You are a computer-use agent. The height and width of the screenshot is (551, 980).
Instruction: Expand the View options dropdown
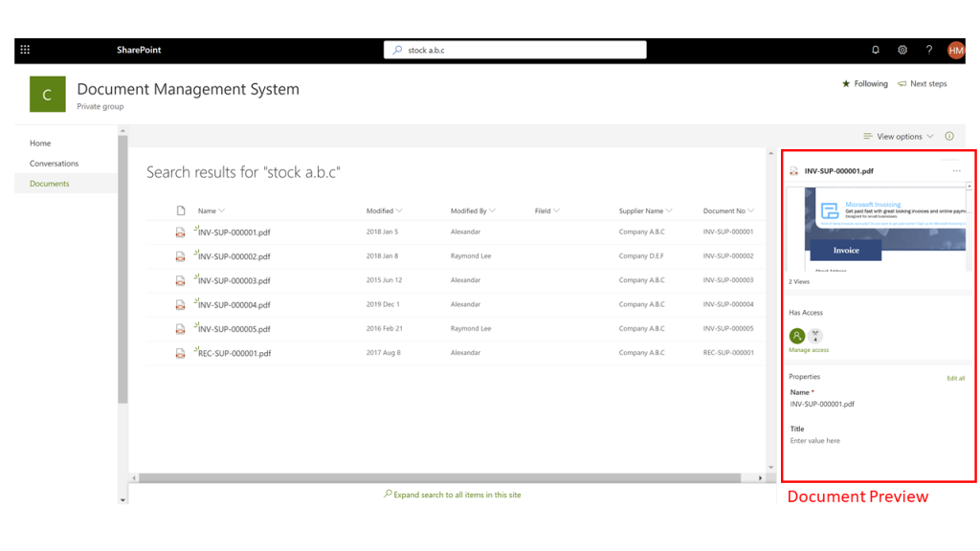coord(898,137)
